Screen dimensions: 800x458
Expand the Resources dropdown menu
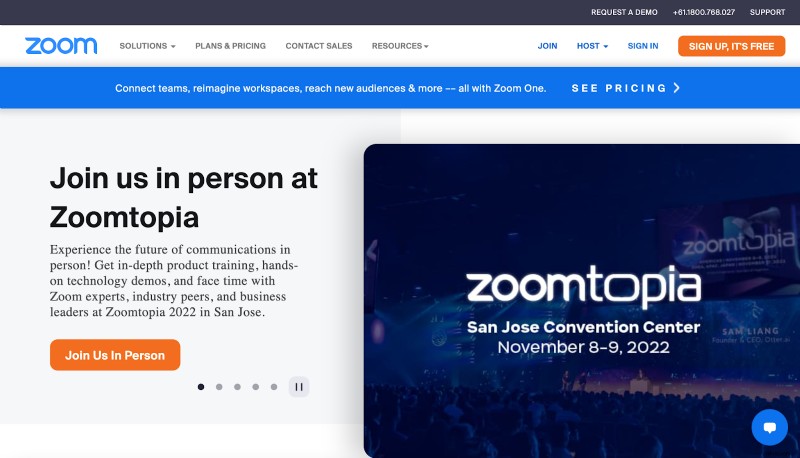pos(400,46)
